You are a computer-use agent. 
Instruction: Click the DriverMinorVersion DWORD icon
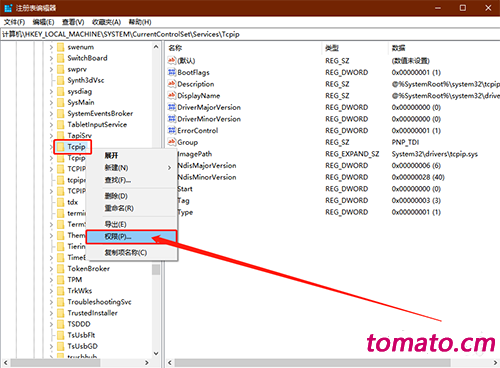pyautogui.click(x=171, y=119)
